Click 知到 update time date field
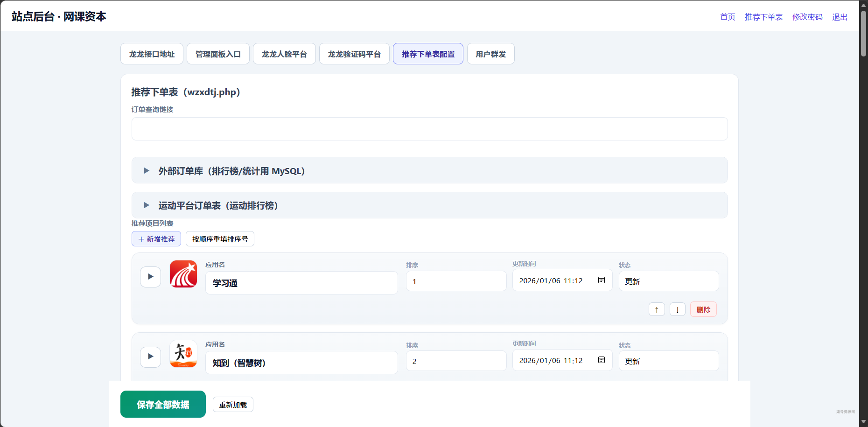The image size is (868, 427). point(562,360)
